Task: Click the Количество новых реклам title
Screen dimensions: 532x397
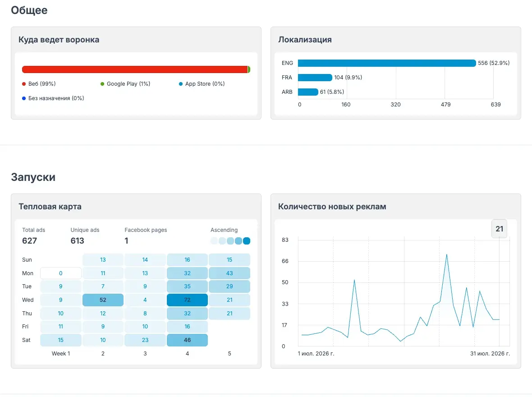Action: tap(332, 207)
